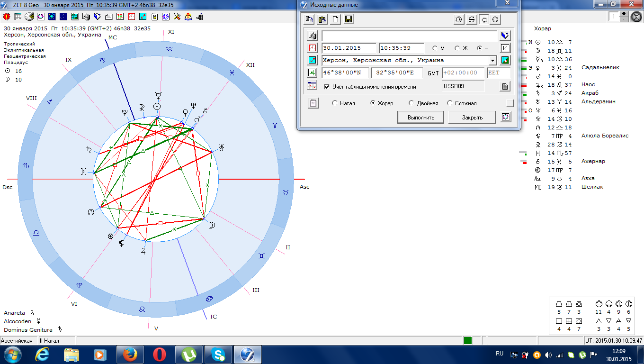This screenshot has width=644, height=364.
Task: Open the Windows Start menu
Action: pos(13,354)
